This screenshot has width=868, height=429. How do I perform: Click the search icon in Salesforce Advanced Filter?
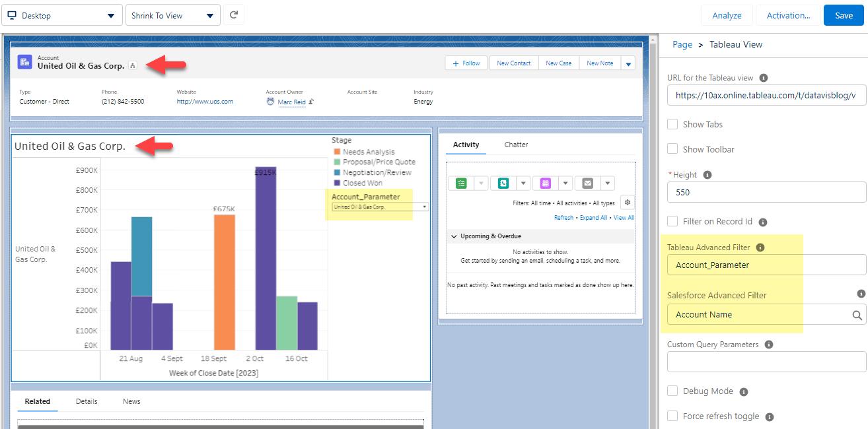pos(857,315)
